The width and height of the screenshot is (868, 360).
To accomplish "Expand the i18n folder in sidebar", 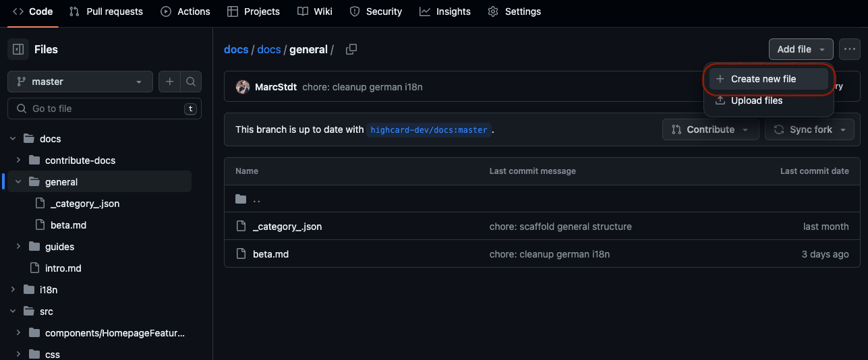I will click(13, 290).
